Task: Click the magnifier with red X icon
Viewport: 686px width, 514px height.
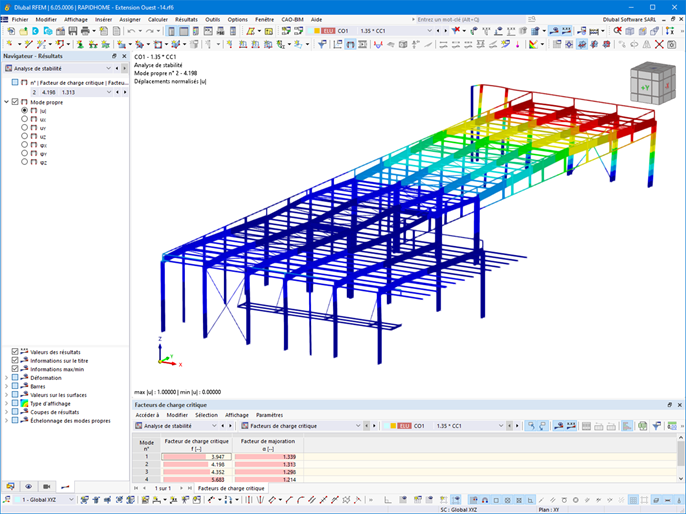Action: [x=617, y=31]
